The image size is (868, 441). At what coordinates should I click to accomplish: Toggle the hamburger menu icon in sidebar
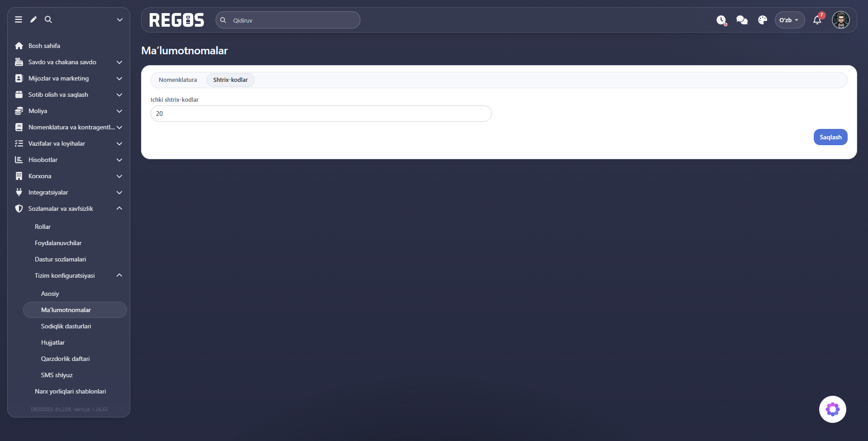19,19
